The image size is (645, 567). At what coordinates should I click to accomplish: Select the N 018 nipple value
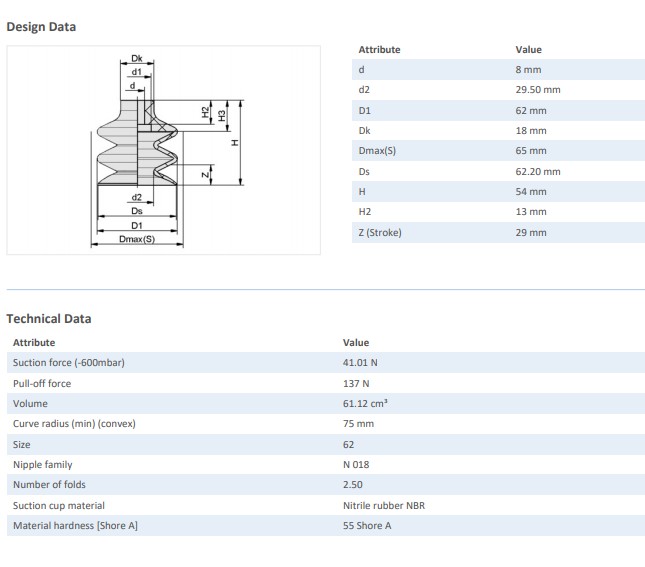[x=357, y=464]
